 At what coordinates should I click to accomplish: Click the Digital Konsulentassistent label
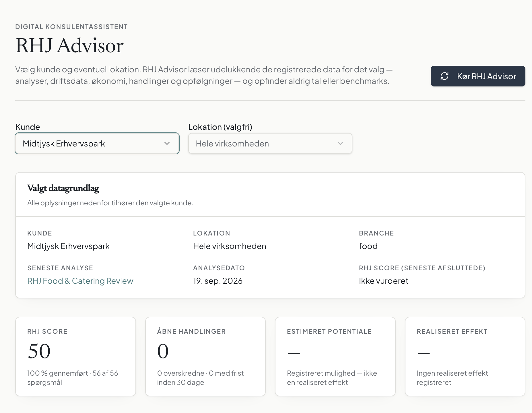point(71,27)
